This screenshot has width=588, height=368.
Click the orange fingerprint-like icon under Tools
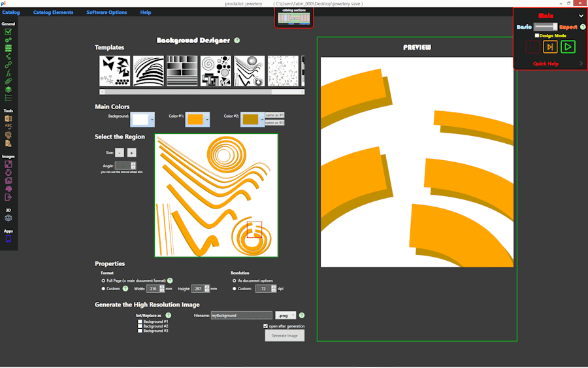8,135
